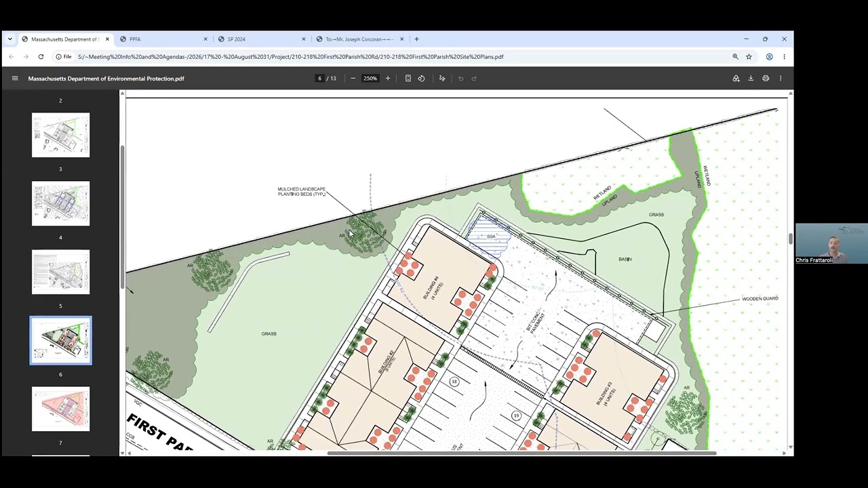Switch to the Mr. Joseph Corcoran tab
This screenshot has height=488, width=868.
[359, 39]
